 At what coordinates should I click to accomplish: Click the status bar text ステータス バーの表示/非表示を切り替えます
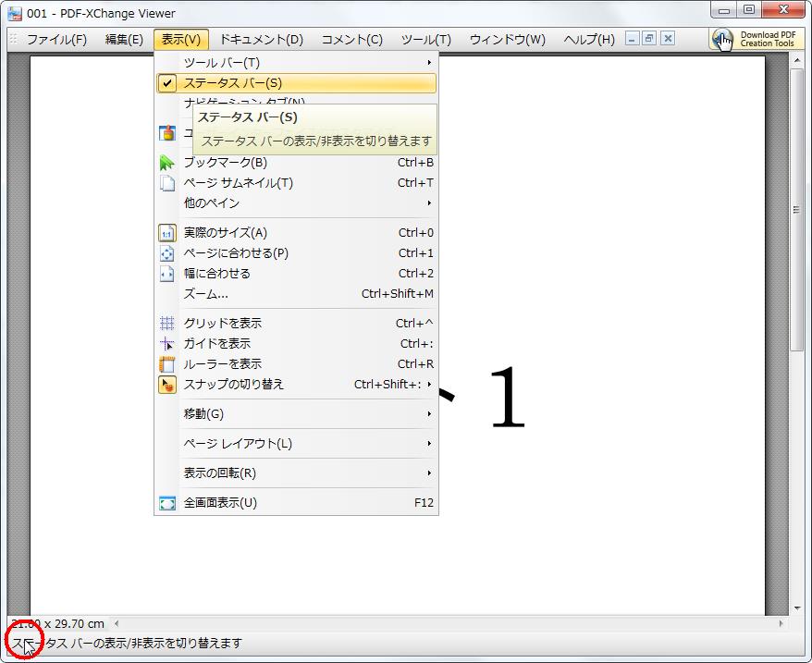[x=128, y=644]
